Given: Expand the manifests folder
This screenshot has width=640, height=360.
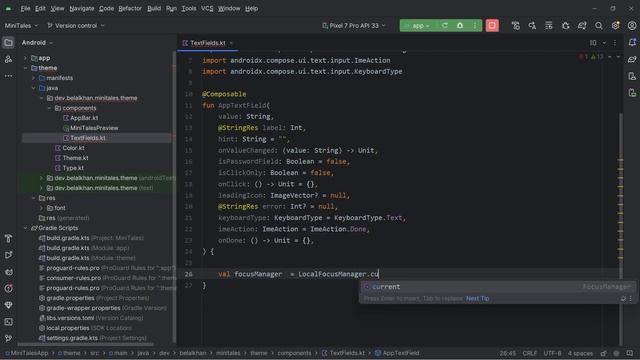Looking at the screenshot, I should pyautogui.click(x=33, y=78).
